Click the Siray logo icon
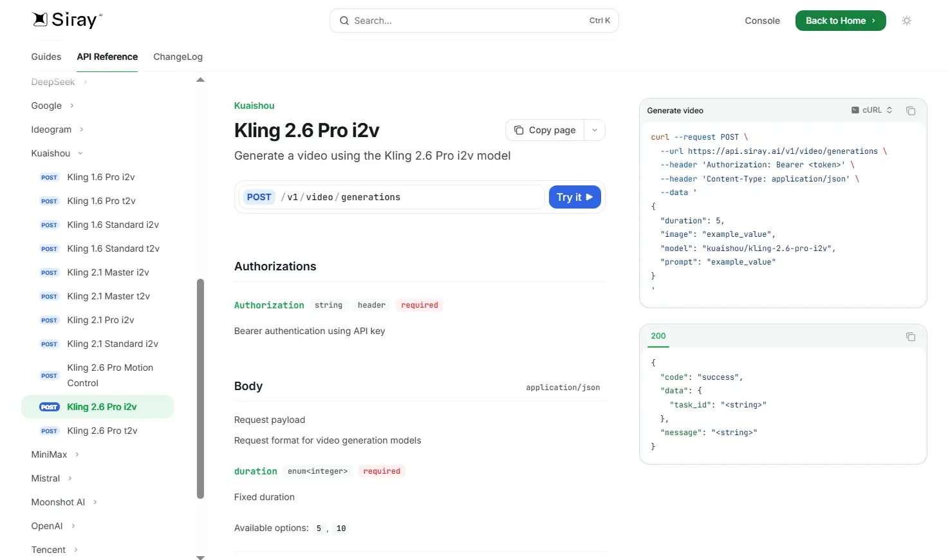This screenshot has width=948, height=560. pos(40,19)
